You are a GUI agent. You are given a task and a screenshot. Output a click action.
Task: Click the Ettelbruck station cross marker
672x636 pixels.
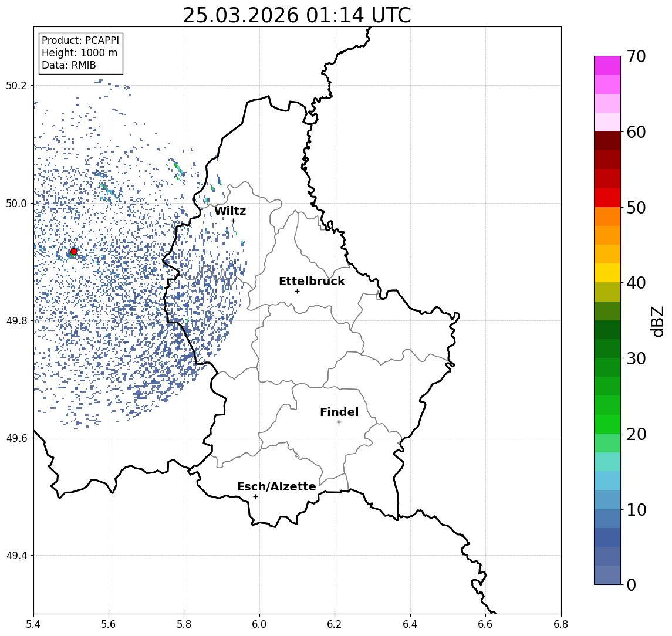click(297, 292)
